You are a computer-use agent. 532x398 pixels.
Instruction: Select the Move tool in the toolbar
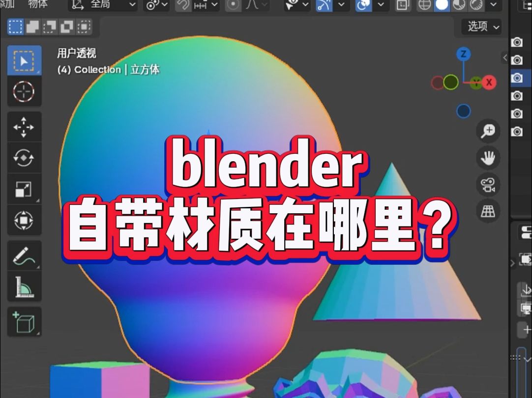(25, 127)
